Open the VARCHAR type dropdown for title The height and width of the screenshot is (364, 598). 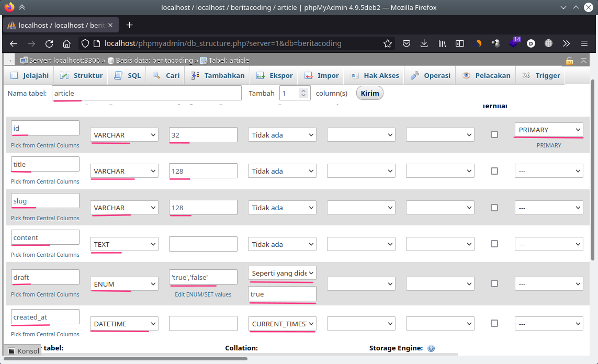(x=123, y=171)
